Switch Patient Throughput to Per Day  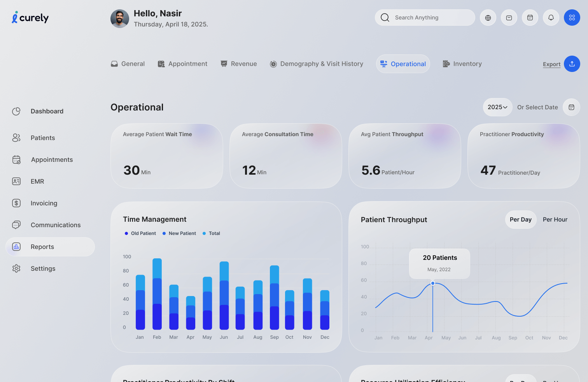pos(520,220)
